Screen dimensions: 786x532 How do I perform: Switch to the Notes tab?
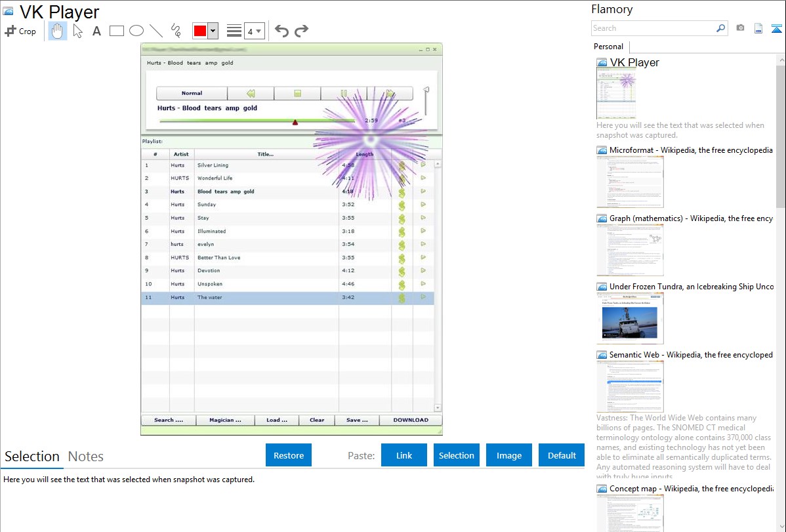click(86, 457)
